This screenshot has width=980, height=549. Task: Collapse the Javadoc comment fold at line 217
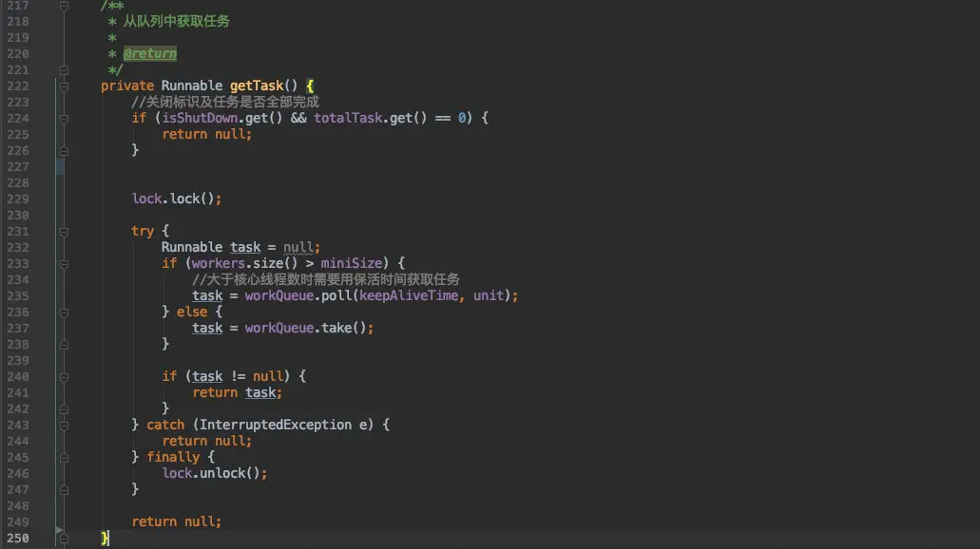pyautogui.click(x=64, y=6)
